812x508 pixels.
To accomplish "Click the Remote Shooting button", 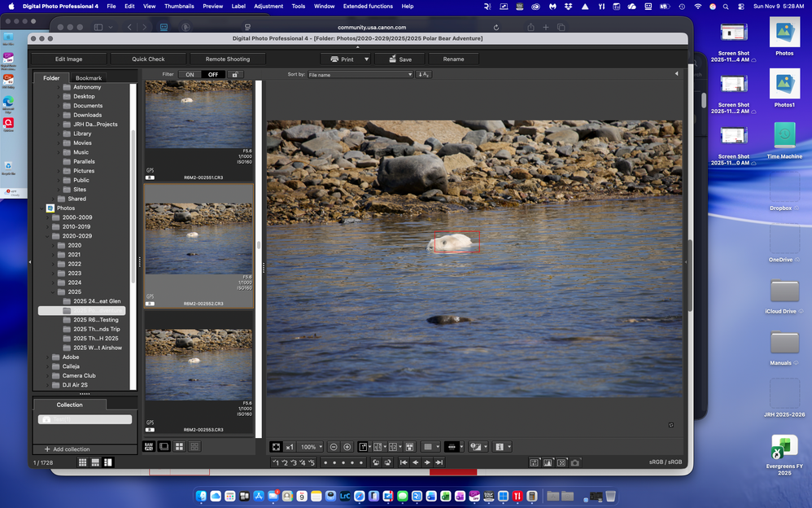I will (x=227, y=59).
